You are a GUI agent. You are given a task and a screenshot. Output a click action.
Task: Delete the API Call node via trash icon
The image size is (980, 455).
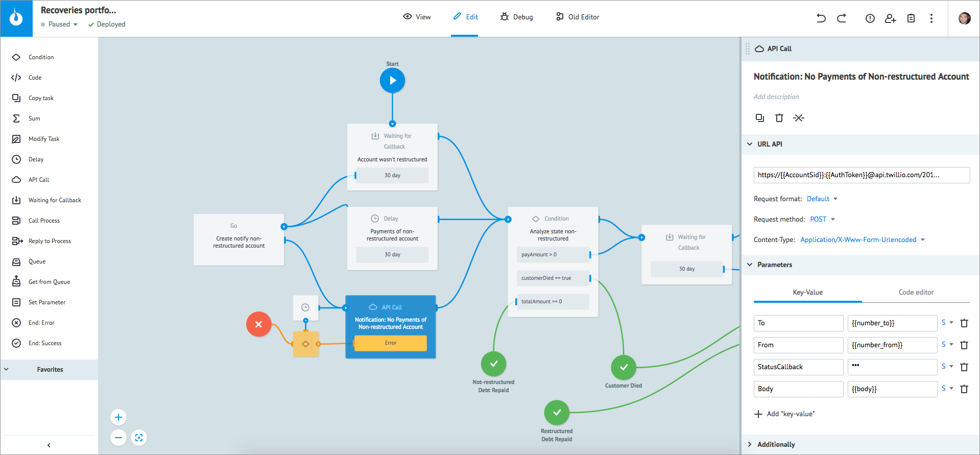click(x=779, y=118)
